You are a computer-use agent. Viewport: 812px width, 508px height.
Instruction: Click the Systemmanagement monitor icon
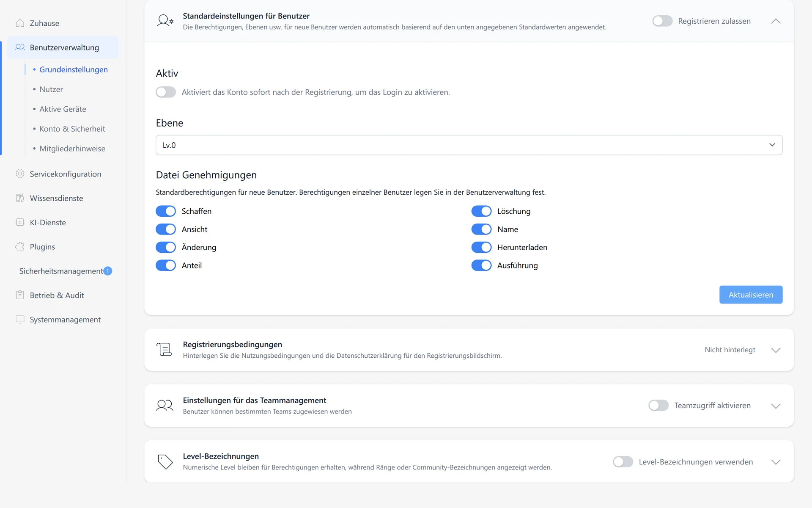pyautogui.click(x=20, y=320)
